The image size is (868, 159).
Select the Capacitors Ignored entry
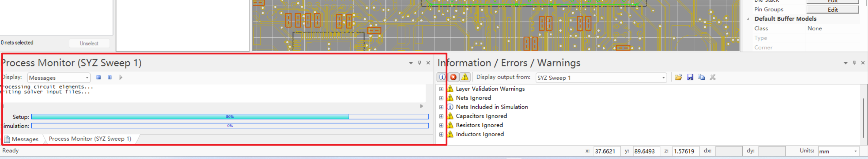pyautogui.click(x=481, y=116)
